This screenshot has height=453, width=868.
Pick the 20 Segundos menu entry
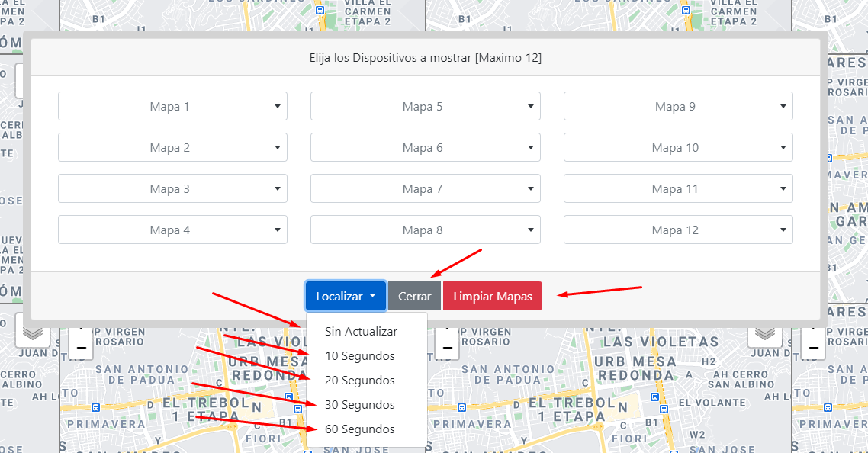coord(359,381)
